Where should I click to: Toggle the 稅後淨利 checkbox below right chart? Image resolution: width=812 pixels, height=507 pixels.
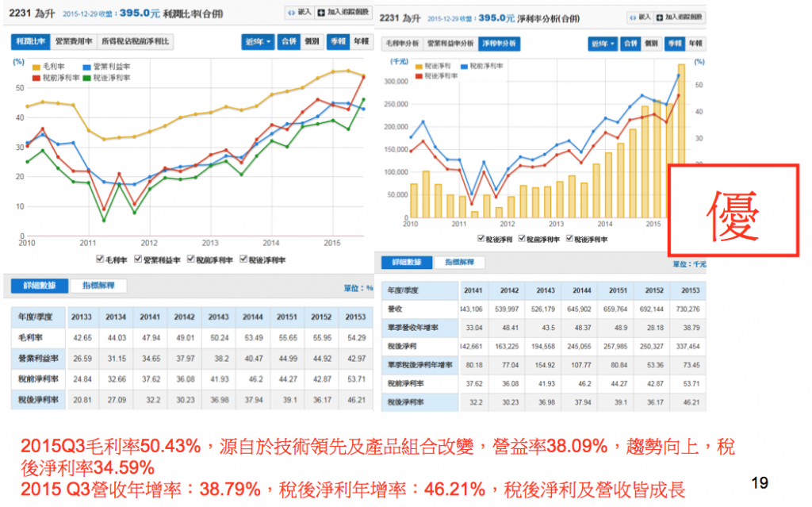coord(481,238)
